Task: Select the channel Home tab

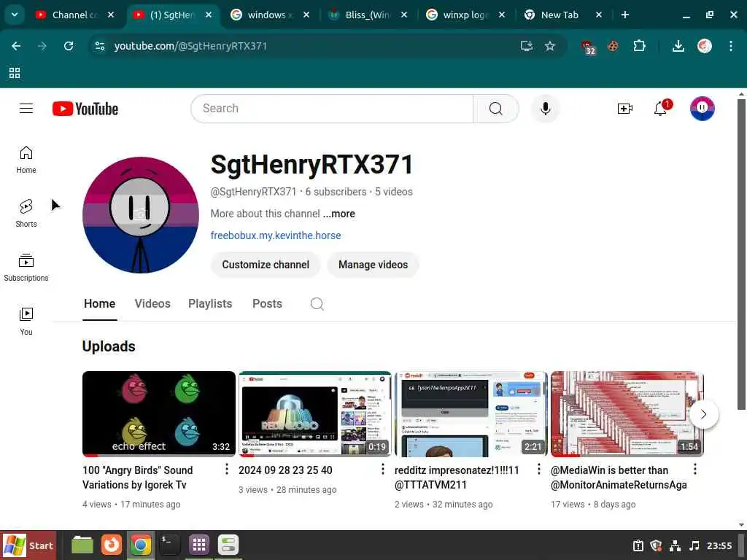Action: [99, 304]
